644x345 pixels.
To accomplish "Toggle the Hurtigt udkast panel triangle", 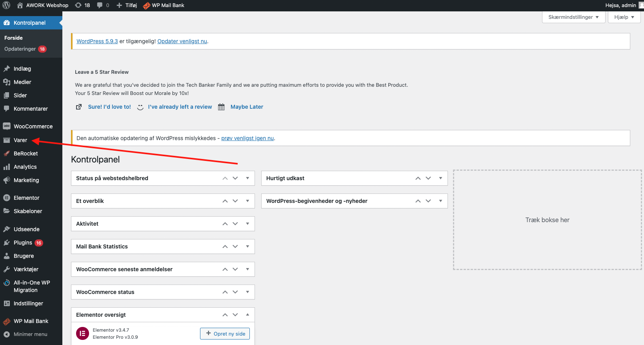I will coord(440,178).
